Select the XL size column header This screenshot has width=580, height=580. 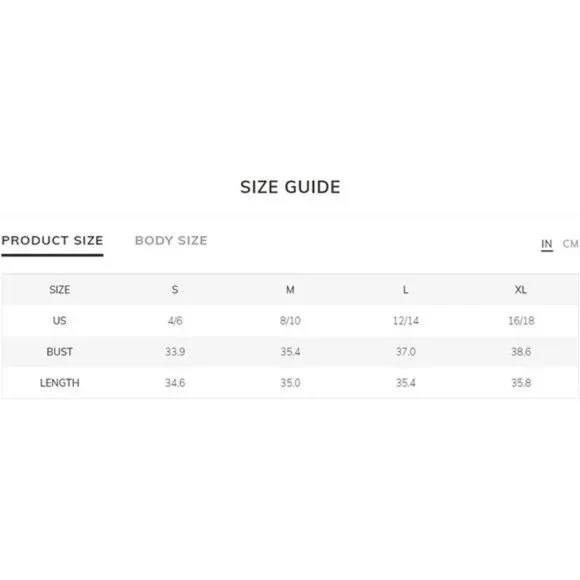[521, 290]
